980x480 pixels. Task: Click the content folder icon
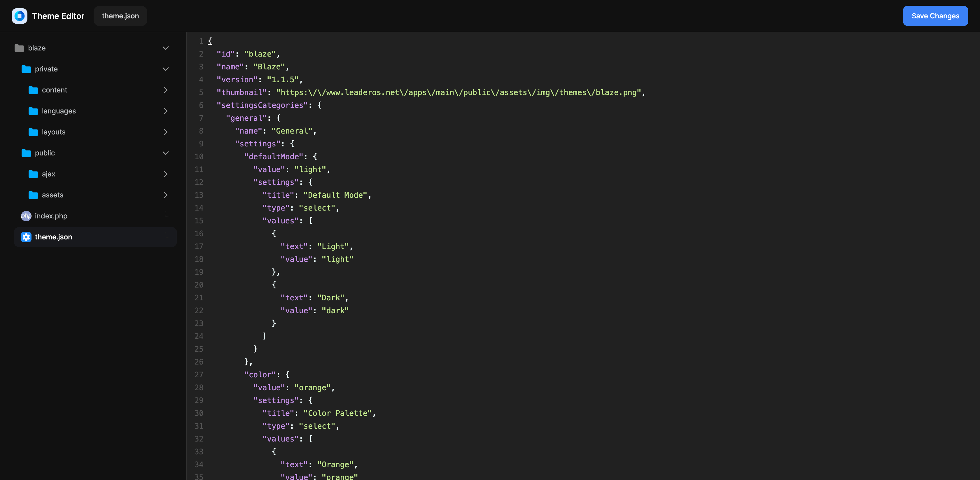coord(33,90)
